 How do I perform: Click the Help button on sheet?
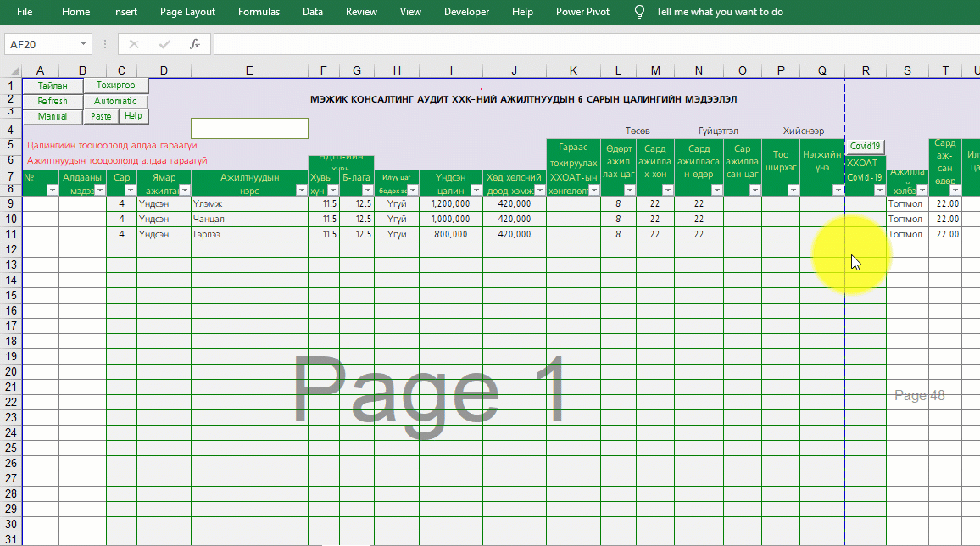[133, 116]
